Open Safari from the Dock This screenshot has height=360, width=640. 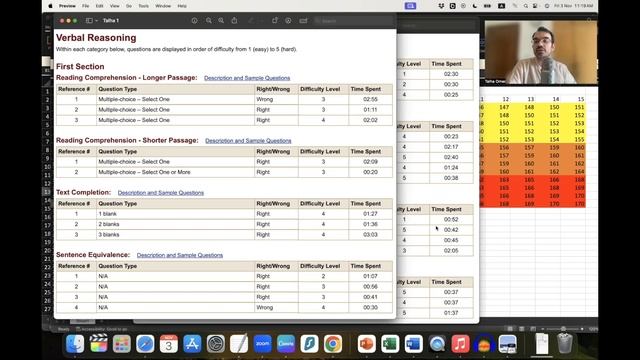click(145, 344)
